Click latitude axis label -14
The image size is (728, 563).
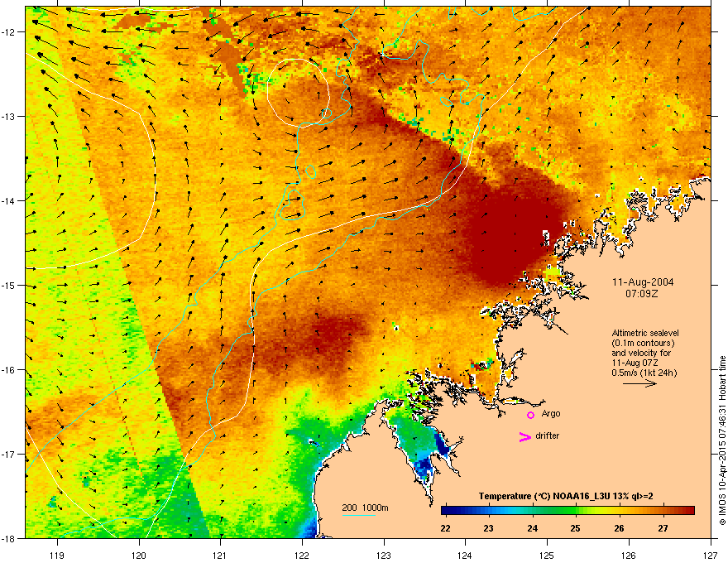coord(9,200)
